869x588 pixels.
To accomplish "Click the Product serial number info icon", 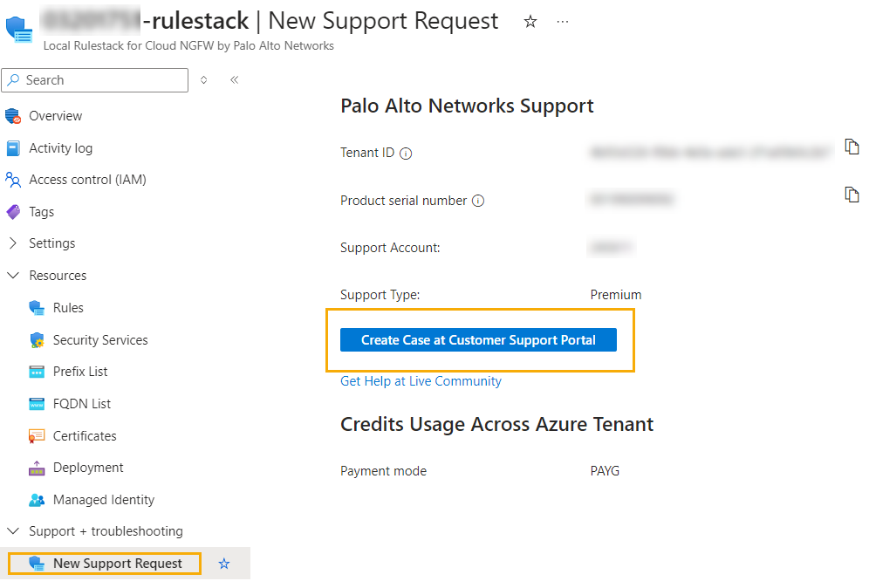I will point(478,201).
